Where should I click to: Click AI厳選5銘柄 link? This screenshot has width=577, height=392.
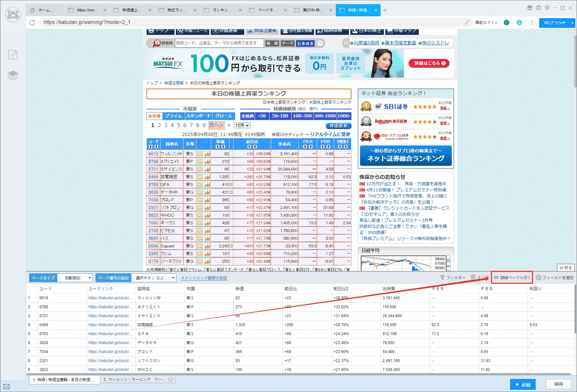click(366, 43)
